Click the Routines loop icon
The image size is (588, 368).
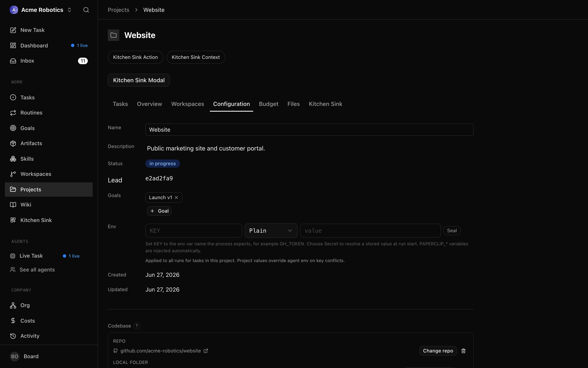click(13, 113)
